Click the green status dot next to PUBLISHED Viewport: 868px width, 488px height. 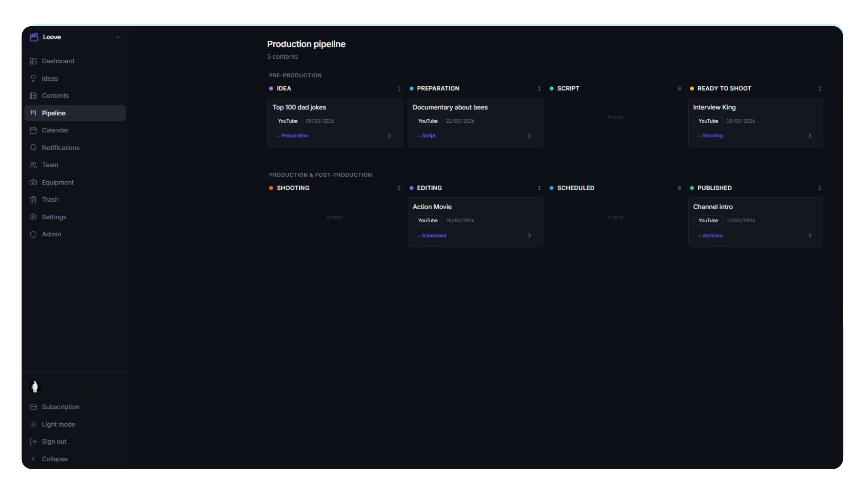692,188
